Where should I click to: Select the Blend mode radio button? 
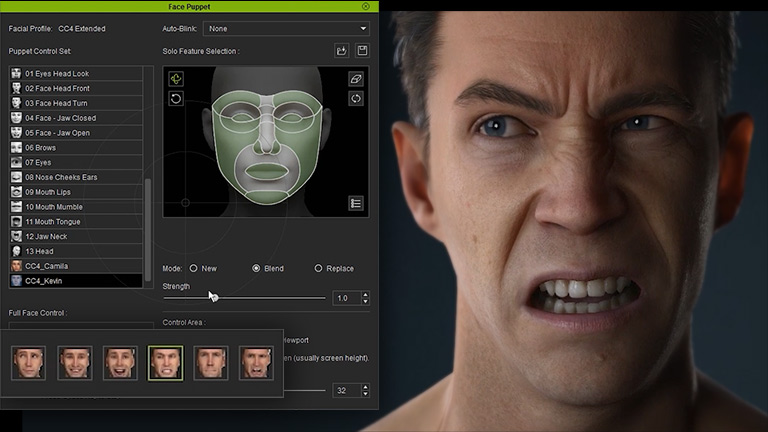click(x=257, y=268)
